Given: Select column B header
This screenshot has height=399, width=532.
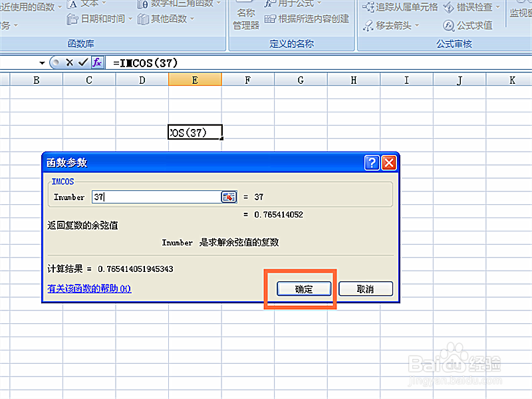Looking at the screenshot, I should (x=37, y=80).
